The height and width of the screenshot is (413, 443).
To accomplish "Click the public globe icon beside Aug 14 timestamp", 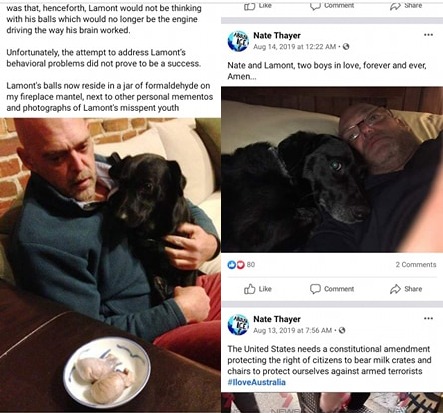I will [346, 47].
